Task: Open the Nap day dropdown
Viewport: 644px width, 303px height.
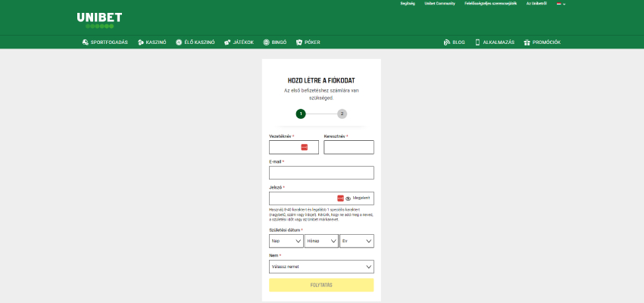Action: pyautogui.click(x=286, y=241)
